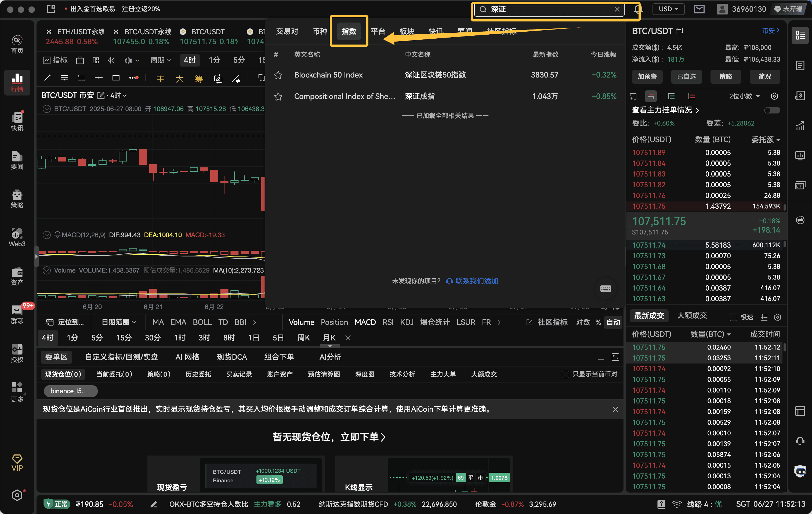This screenshot has width=812, height=514.
Task: Open the USD currency dropdown
Action: click(668, 9)
